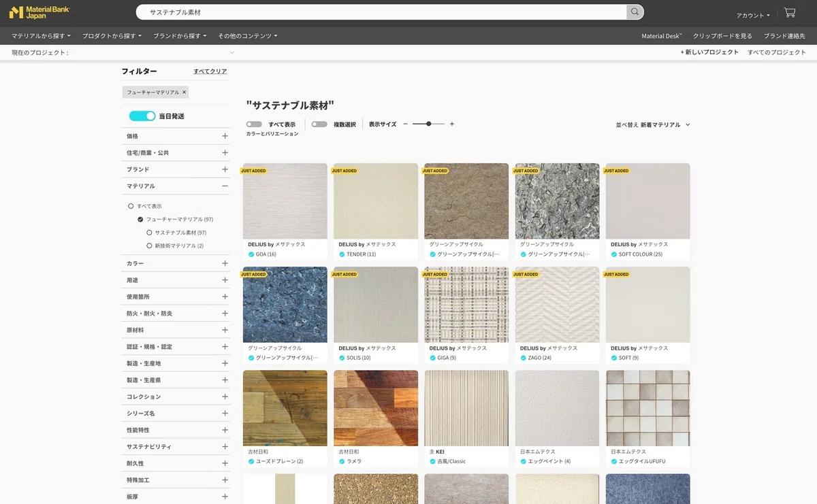Expand the 防火・耐火・防炎 filter section
This screenshot has height=504, width=817.
coord(176,314)
